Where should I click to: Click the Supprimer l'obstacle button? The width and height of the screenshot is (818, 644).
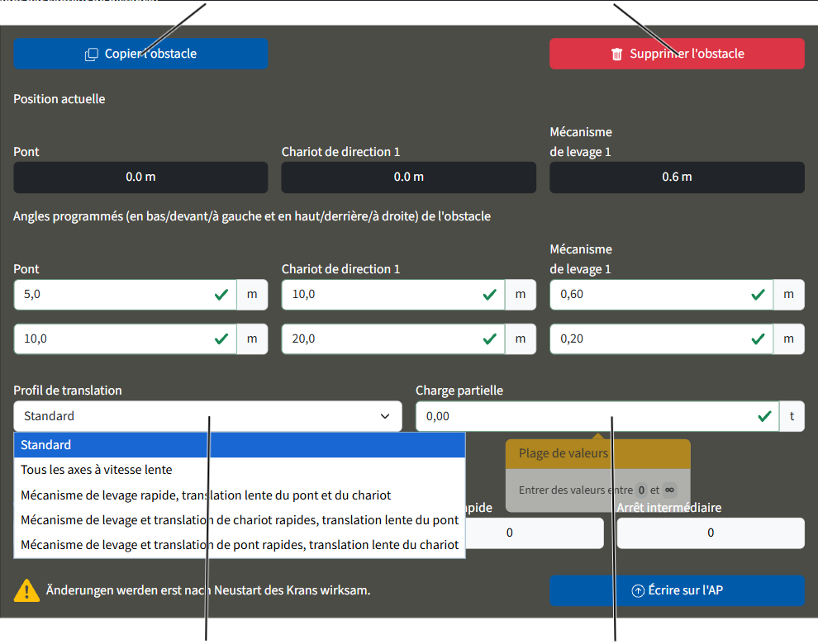coord(677,54)
